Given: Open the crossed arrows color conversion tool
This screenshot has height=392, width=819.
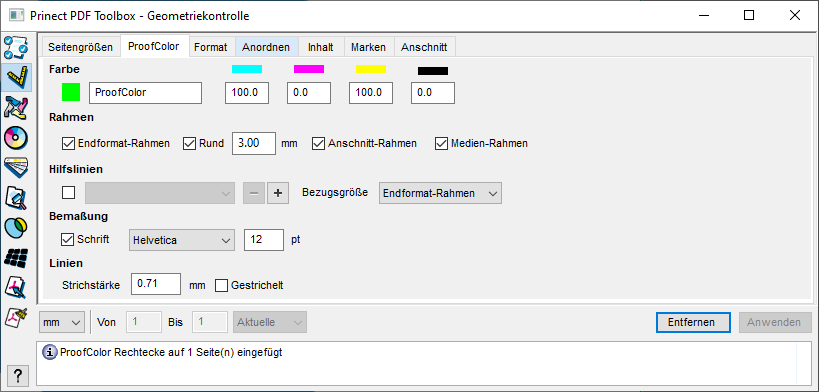Looking at the screenshot, I should point(16,107).
